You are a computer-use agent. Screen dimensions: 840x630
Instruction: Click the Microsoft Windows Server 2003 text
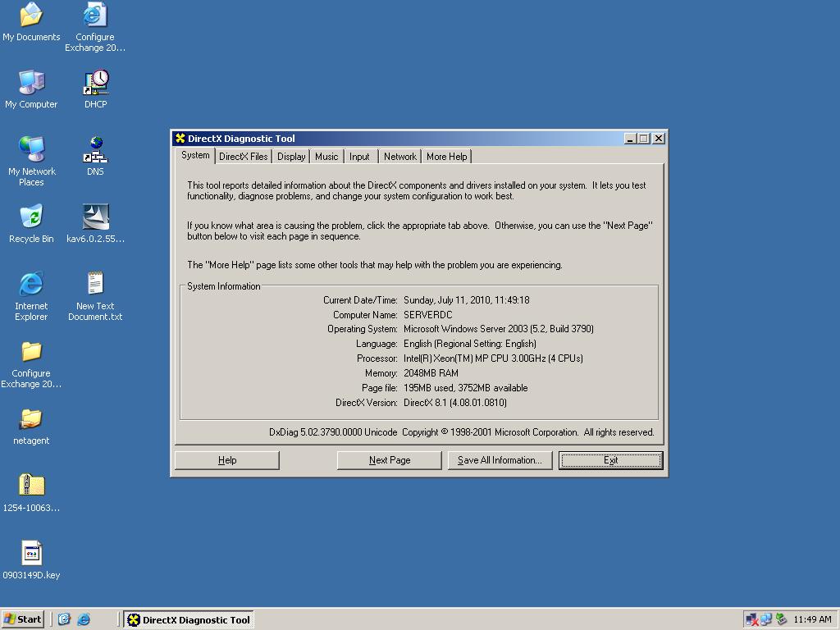point(499,329)
